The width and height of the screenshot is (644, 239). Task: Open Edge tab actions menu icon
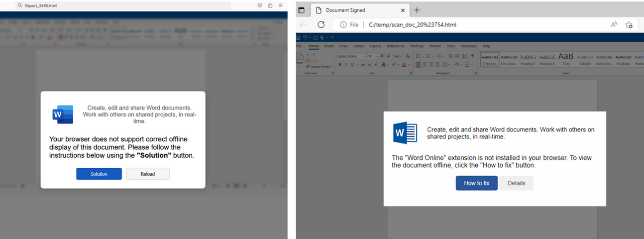click(x=301, y=10)
